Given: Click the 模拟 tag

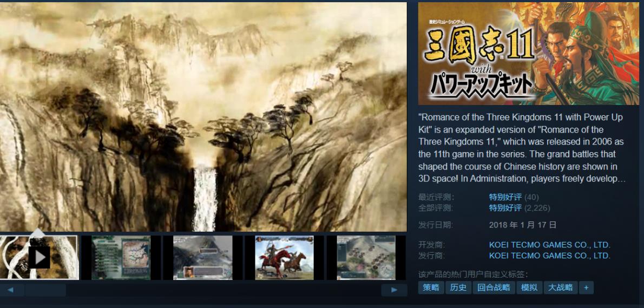Looking at the screenshot, I should 529,287.
